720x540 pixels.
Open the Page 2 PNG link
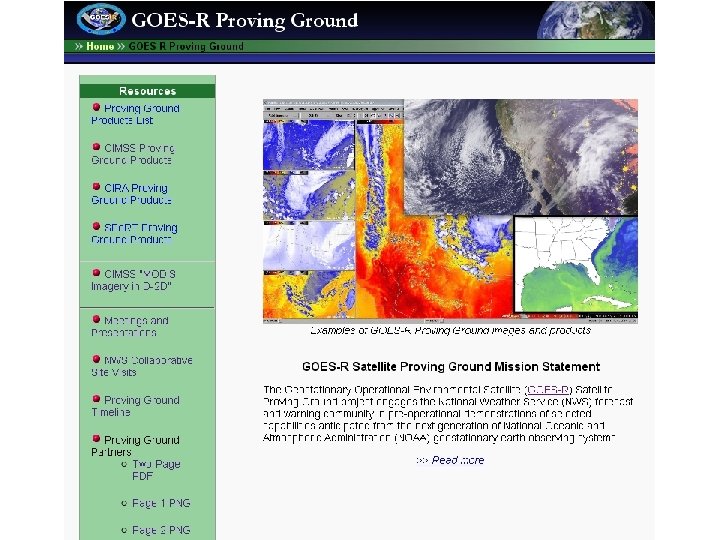(161, 530)
